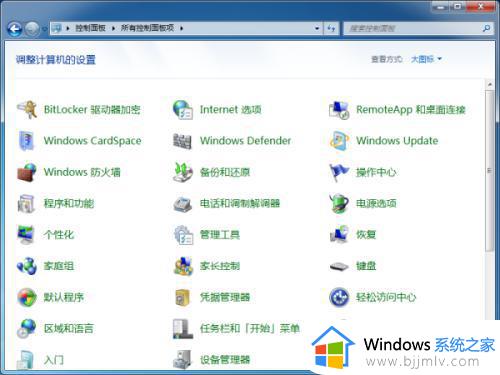Open the 操作中心 flag icon

click(339, 172)
